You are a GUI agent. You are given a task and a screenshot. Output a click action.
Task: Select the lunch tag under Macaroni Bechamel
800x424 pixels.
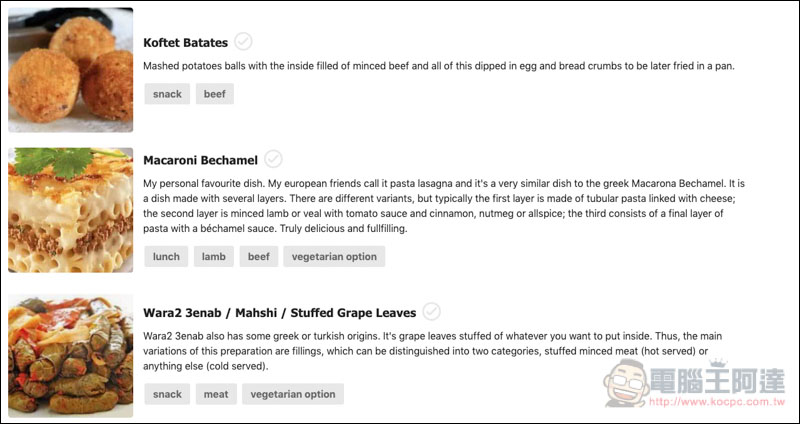pyautogui.click(x=166, y=257)
